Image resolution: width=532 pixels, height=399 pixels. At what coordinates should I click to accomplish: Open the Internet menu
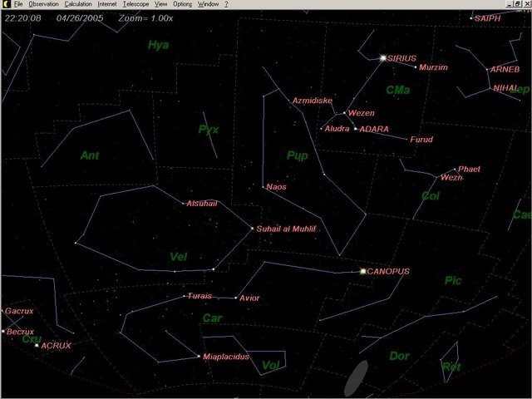tap(107, 4)
